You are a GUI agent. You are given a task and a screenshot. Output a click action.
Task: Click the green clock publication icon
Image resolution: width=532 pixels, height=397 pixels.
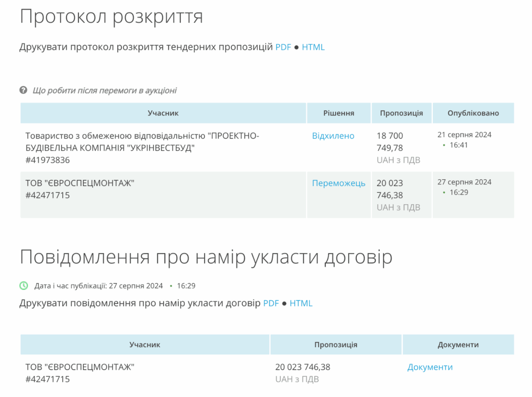click(24, 286)
